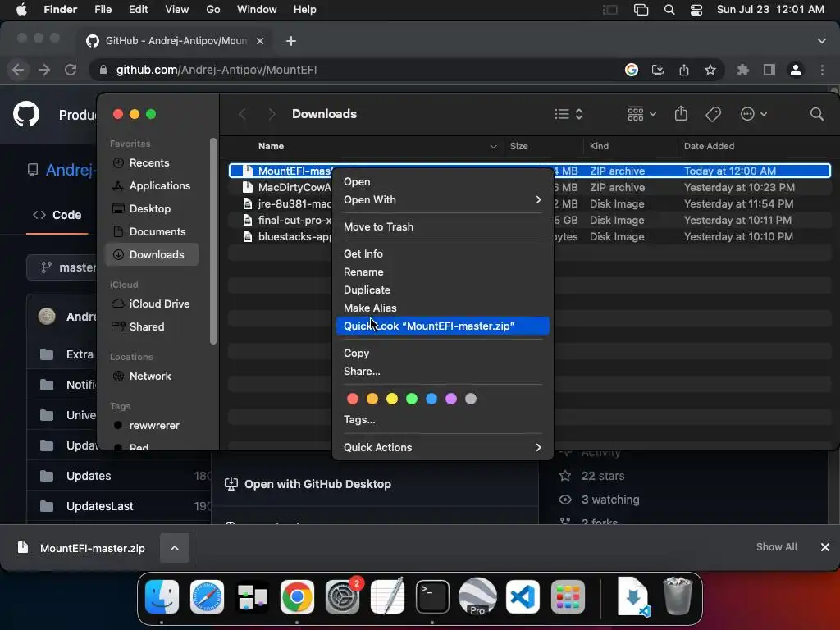
Task: Click the Finder toolbar Tags icon
Action: (x=713, y=113)
